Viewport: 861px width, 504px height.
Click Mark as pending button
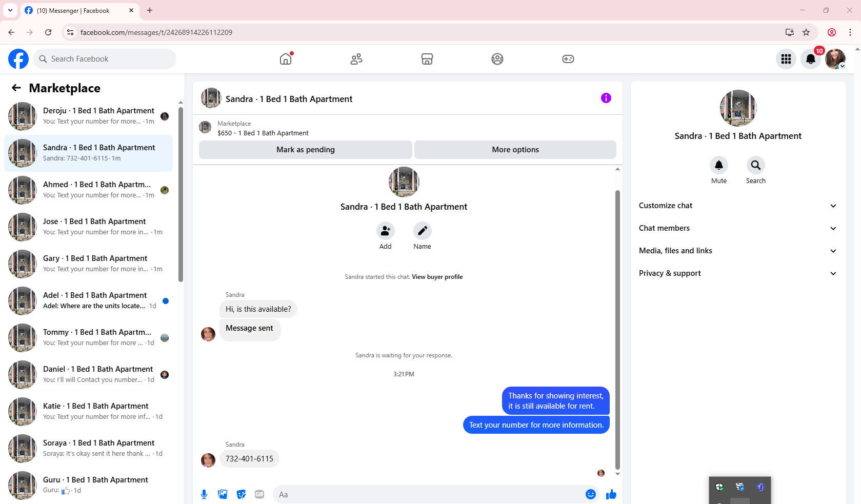[x=306, y=150]
